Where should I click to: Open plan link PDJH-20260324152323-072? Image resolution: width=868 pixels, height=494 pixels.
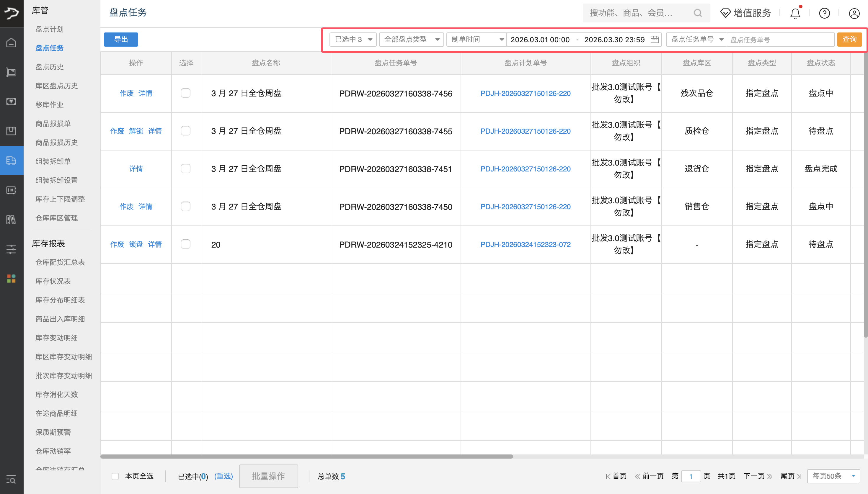coord(525,245)
